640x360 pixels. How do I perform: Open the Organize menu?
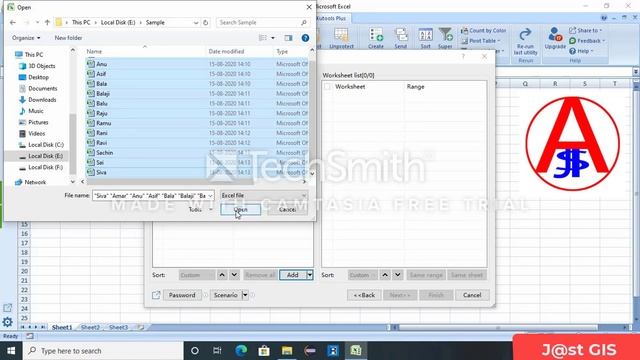pyautogui.click(x=26, y=38)
